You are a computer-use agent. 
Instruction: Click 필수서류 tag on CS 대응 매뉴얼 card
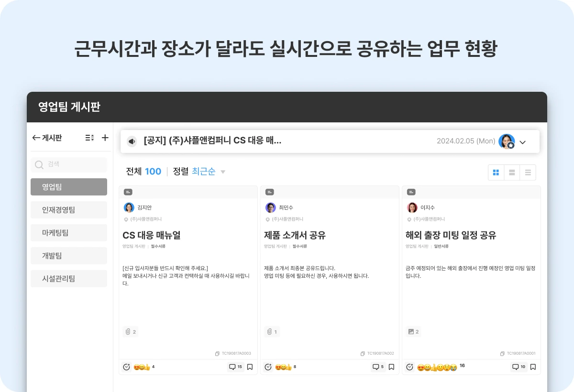click(158, 246)
